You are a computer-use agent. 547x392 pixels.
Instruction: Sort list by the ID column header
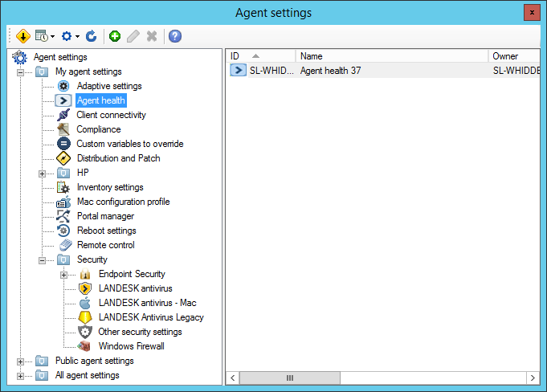(x=235, y=56)
